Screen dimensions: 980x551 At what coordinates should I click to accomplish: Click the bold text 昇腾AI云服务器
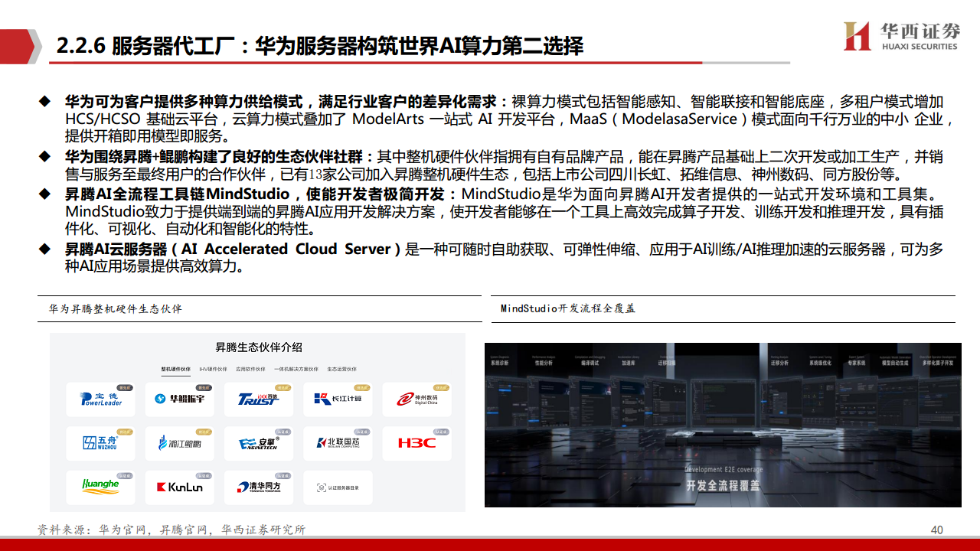[116, 249]
